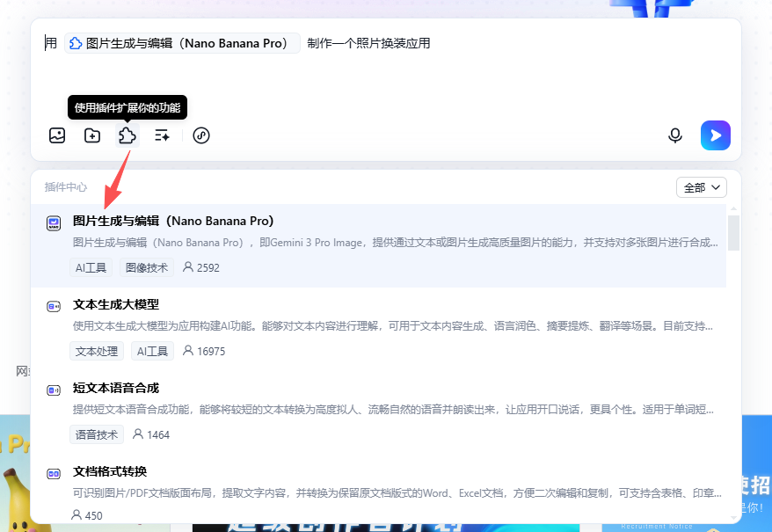Screen dimensions: 772x532
Task: Open the 全部 category filter dropdown
Action: point(702,187)
